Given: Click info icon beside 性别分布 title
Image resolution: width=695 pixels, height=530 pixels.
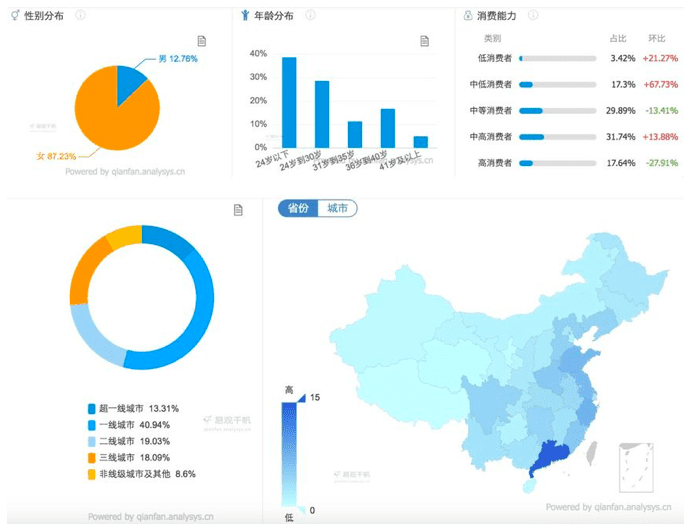Looking at the screenshot, I should coord(80,16).
